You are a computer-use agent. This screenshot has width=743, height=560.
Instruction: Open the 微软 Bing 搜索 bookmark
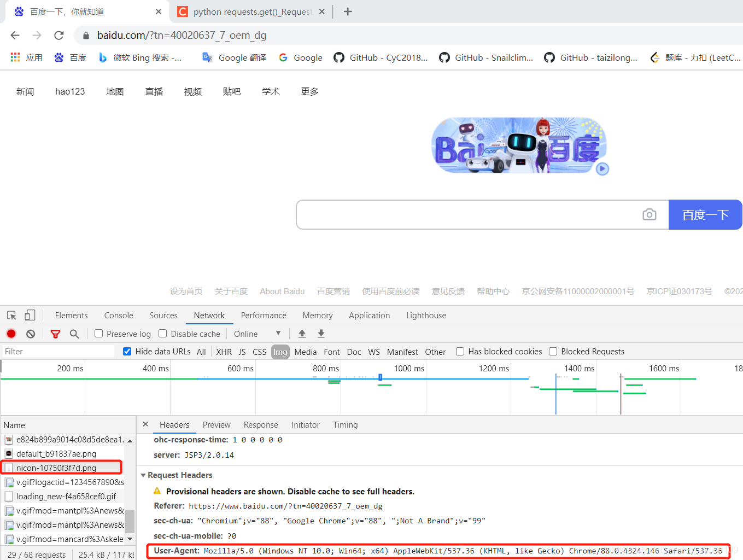[140, 57]
